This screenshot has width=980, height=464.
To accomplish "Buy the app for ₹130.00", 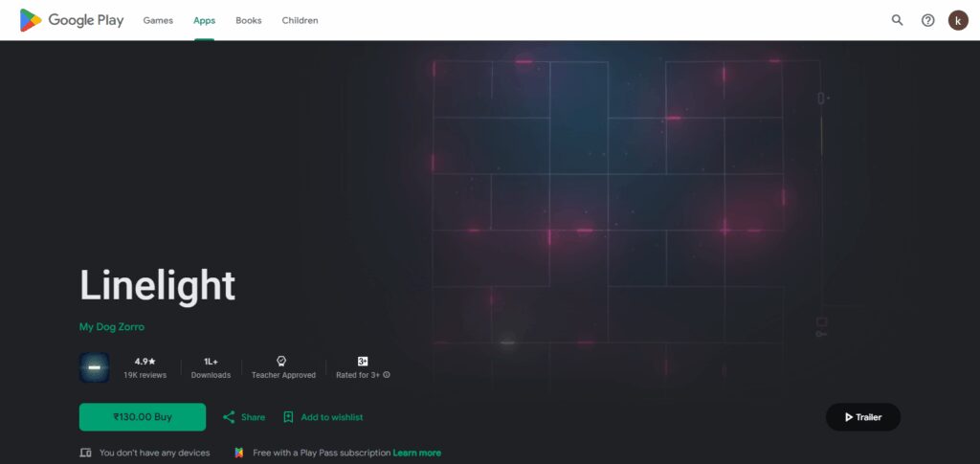I will tap(143, 417).
